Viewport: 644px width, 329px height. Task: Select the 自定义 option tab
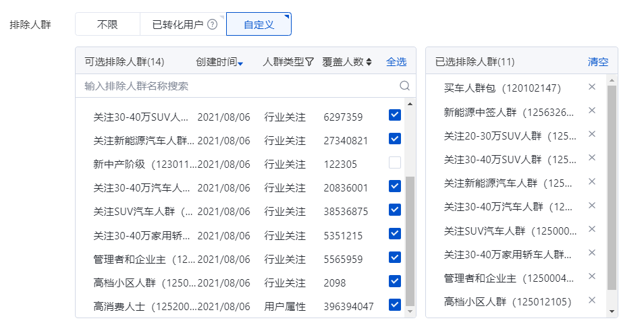click(x=259, y=24)
